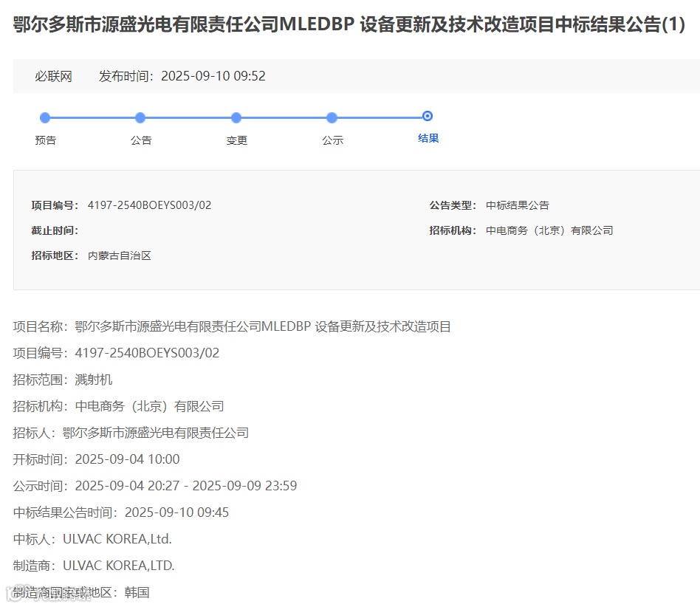
Task: Click the 预告 stage dot on timeline
Action: pyautogui.click(x=45, y=118)
